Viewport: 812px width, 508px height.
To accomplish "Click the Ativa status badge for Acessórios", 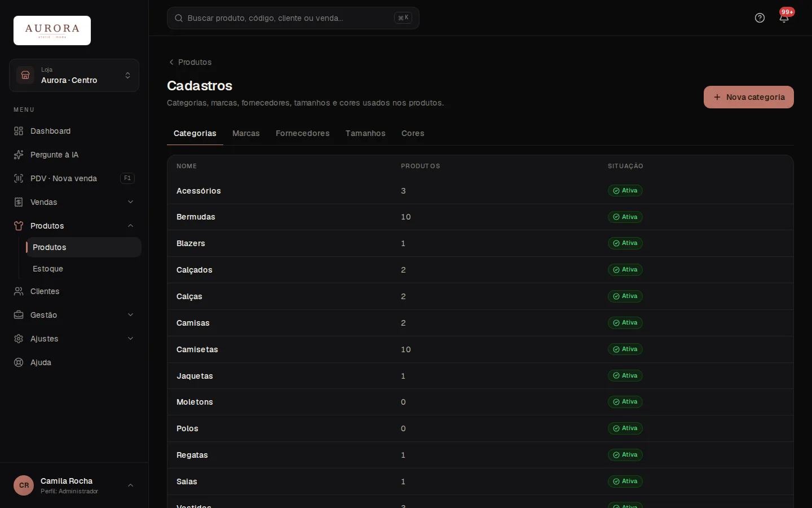I will coord(625,191).
